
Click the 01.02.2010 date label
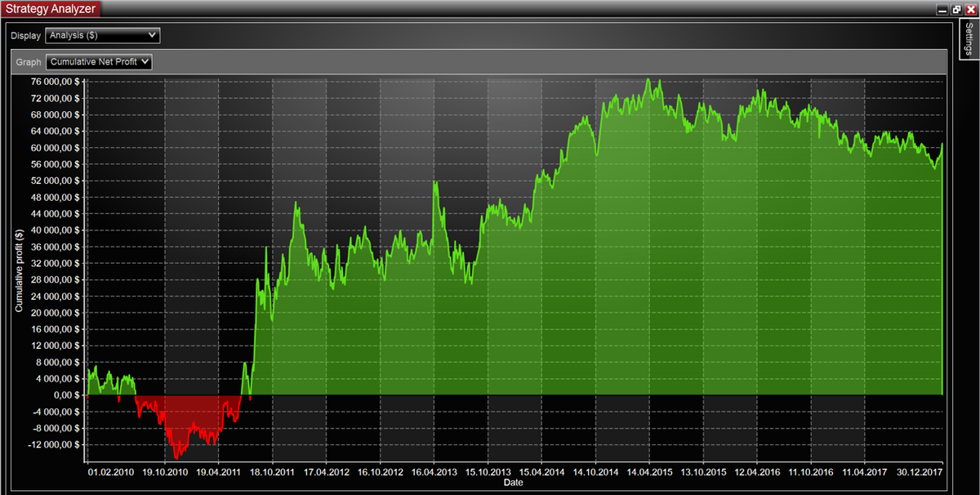(111, 472)
